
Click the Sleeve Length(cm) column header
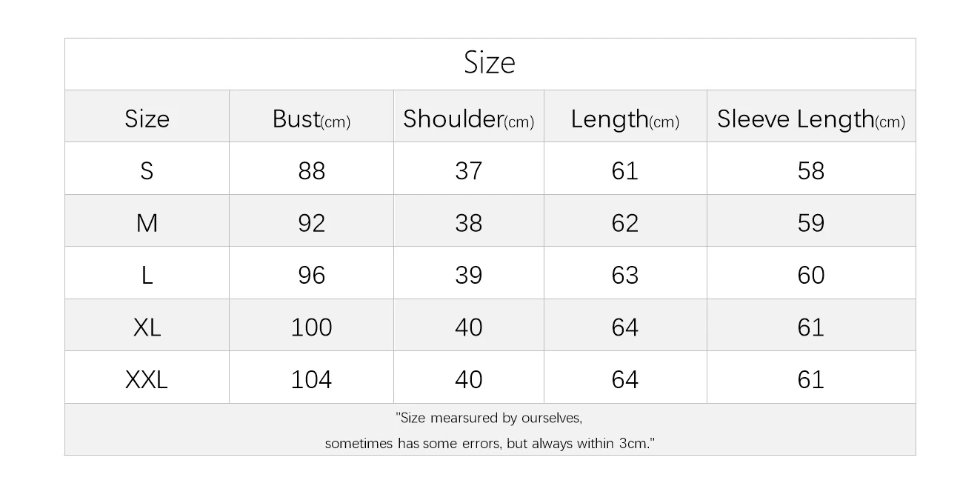[x=811, y=119]
